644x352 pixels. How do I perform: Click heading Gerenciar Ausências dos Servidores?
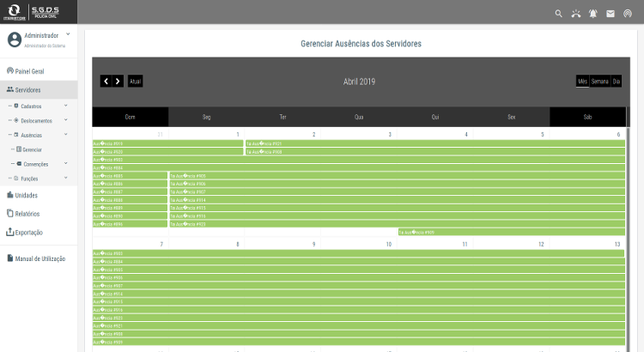point(361,44)
